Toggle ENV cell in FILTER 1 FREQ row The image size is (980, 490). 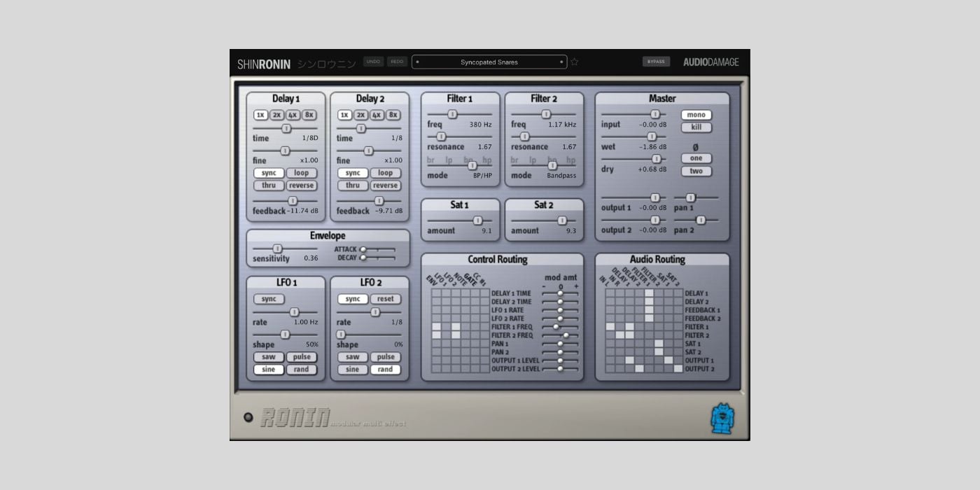point(437,327)
